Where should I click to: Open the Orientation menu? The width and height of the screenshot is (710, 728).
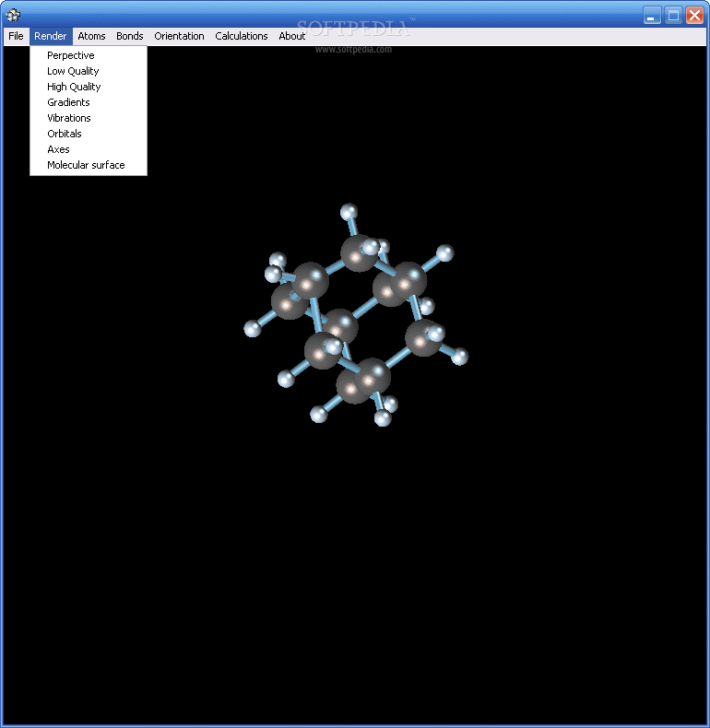[x=179, y=36]
